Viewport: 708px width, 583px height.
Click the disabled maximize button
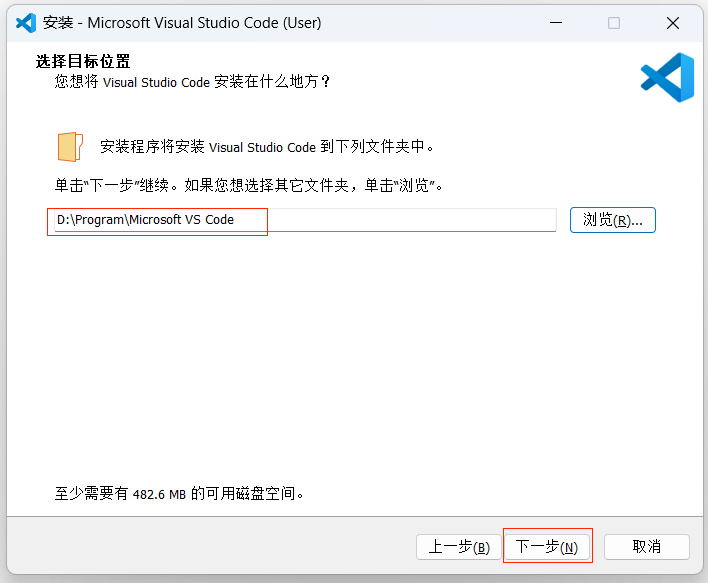click(x=614, y=23)
